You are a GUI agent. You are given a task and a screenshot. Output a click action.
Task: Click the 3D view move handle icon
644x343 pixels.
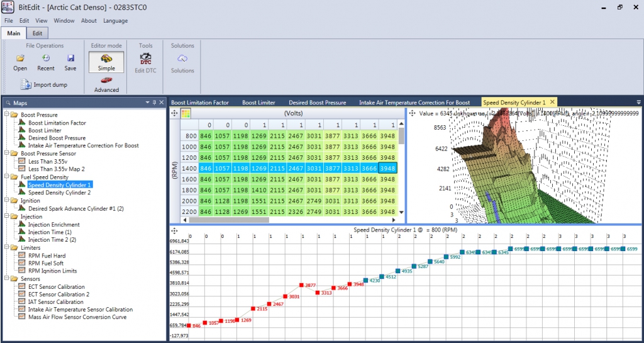click(x=412, y=113)
